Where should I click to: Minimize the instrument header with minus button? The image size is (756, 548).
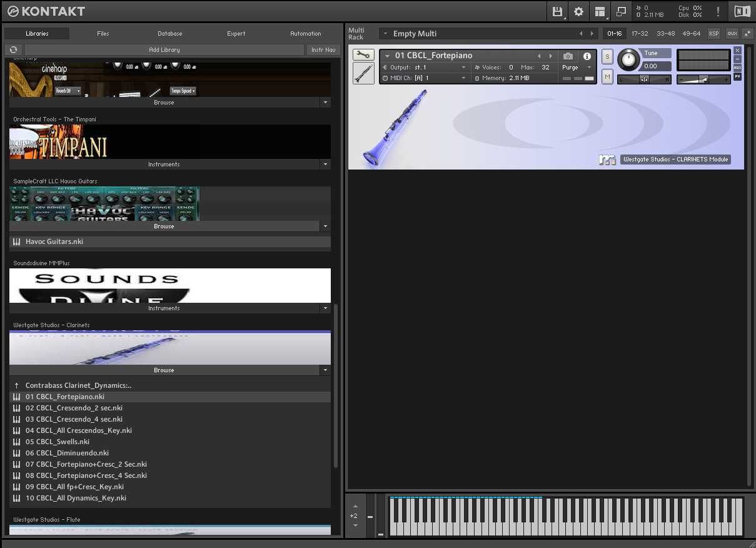[737, 59]
